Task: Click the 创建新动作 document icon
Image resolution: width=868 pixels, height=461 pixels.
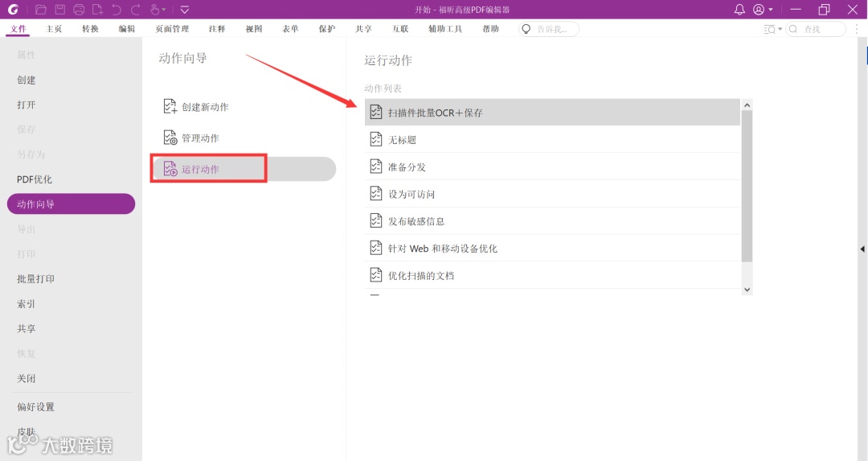Action: 170,106
